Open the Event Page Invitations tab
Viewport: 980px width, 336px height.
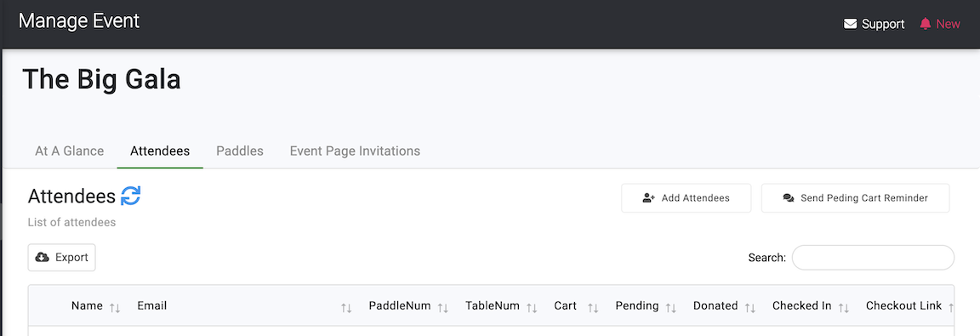[x=355, y=151]
